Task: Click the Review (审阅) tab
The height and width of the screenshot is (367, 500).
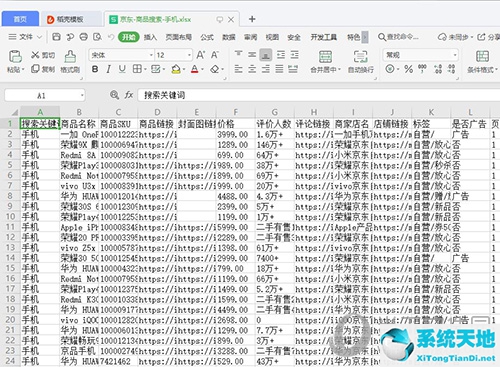Action: tap(250, 37)
